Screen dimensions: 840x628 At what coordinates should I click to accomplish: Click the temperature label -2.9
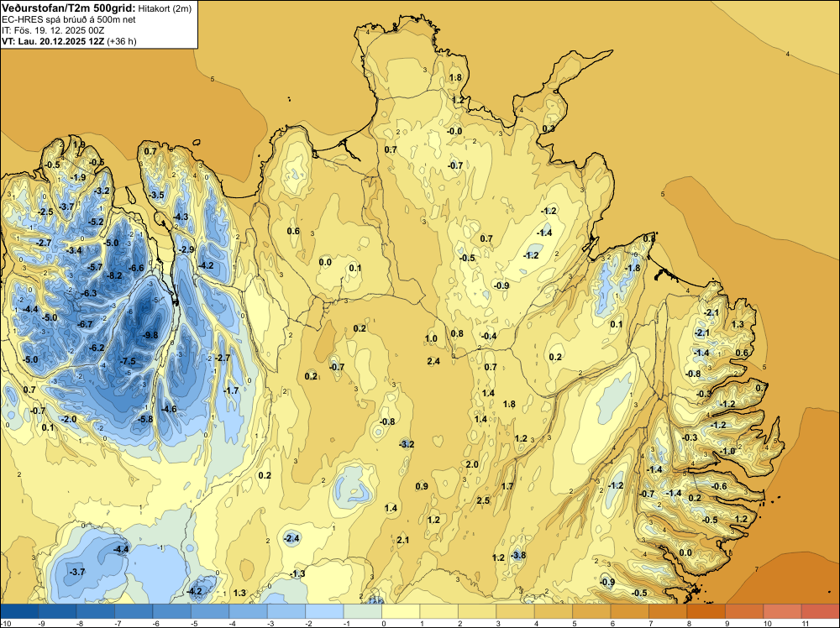pyautogui.click(x=186, y=249)
